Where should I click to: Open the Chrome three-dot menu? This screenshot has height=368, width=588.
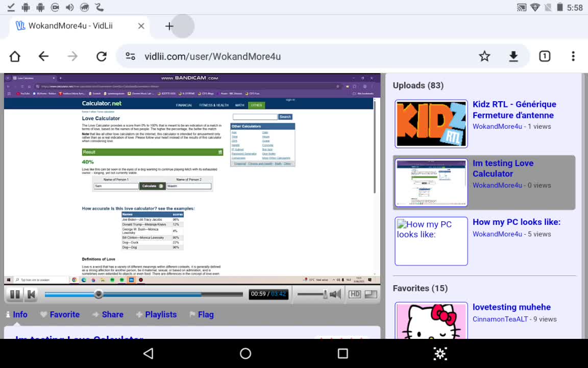[573, 56]
